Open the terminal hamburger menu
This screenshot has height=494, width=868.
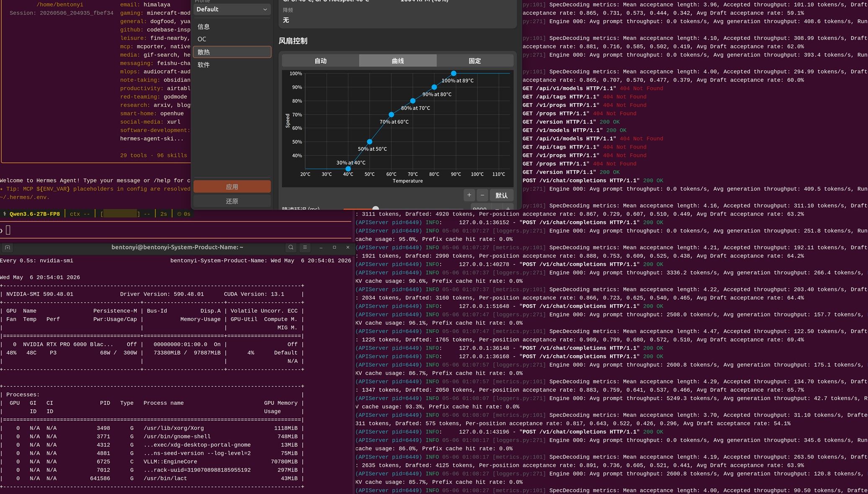[x=305, y=248]
